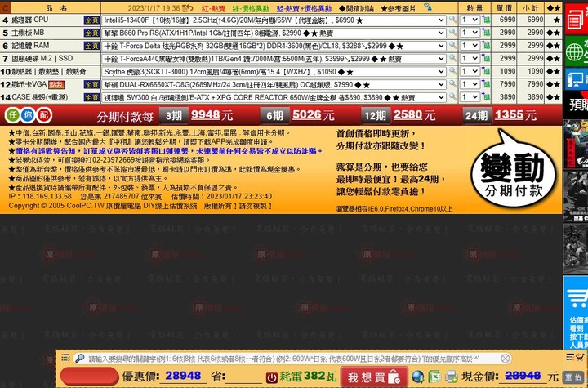Click the star in the CPU row's last column
The width and height of the screenshot is (588, 388).
click(556, 20)
